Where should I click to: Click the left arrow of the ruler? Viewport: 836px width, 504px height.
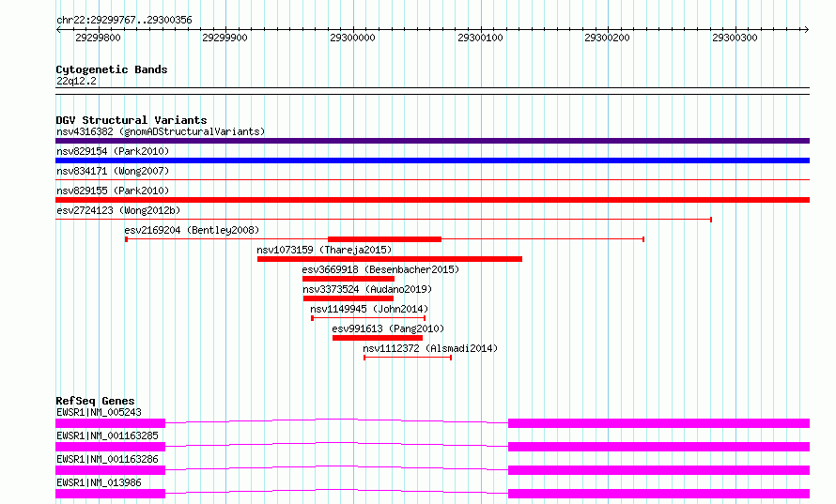pyautogui.click(x=58, y=30)
